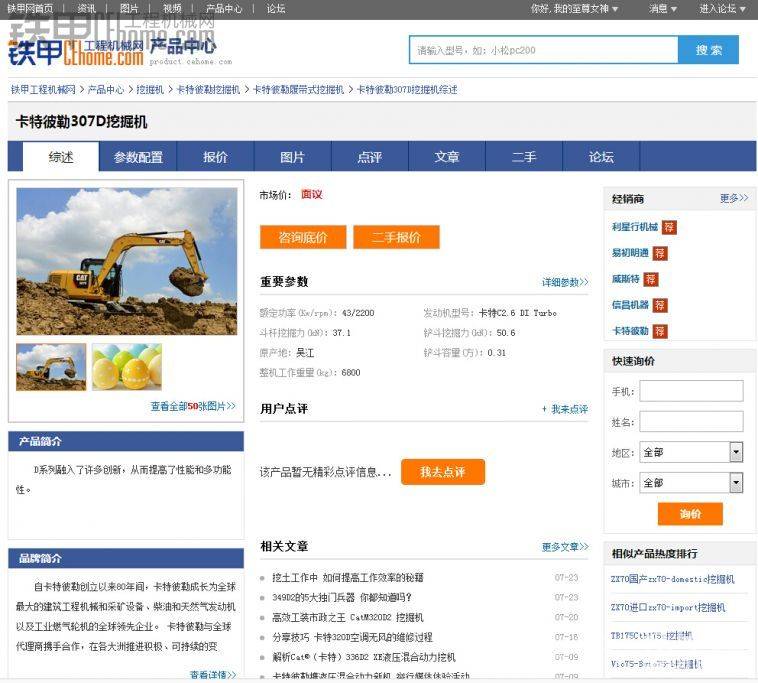
Task: Open article 分享技巧 卡特320D空调无风的维修过程
Action: tap(352, 637)
